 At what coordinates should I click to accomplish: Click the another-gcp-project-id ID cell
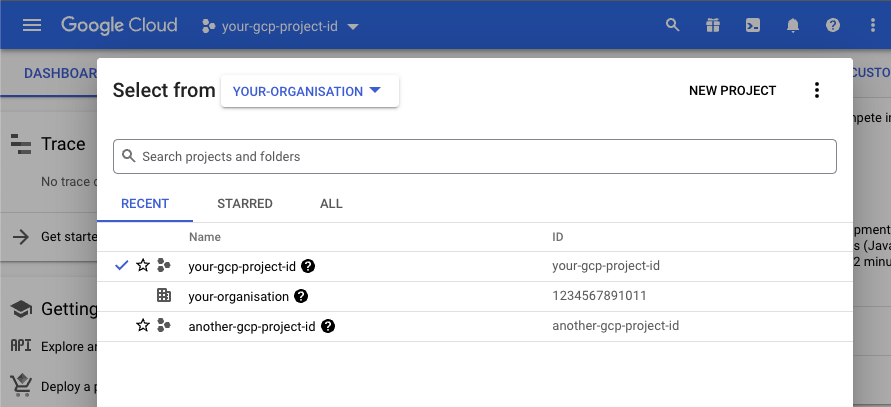(x=615, y=326)
